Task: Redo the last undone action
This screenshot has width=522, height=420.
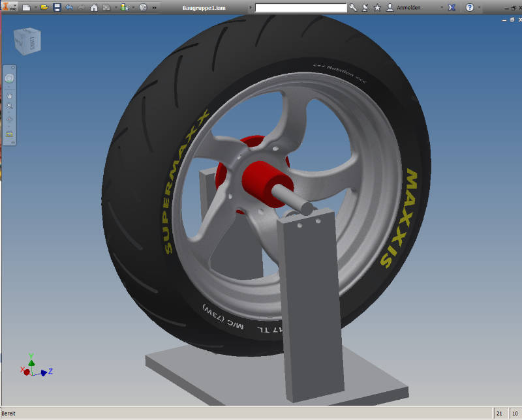Action: click(81, 7)
